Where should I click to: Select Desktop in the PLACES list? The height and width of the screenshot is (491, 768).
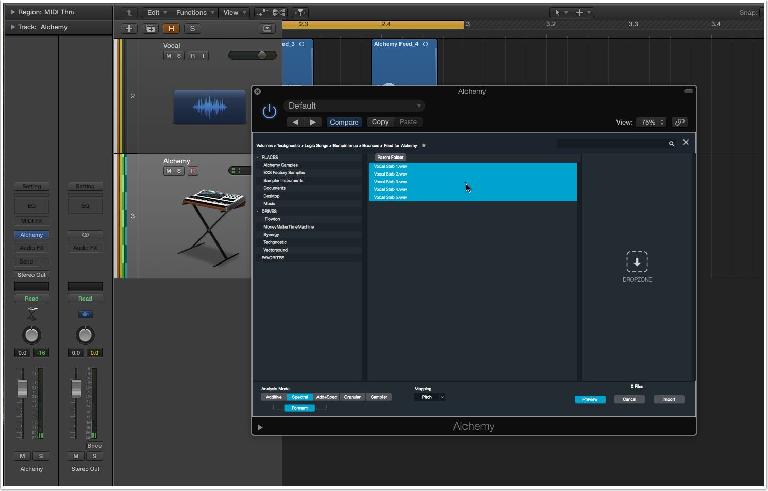click(271, 196)
